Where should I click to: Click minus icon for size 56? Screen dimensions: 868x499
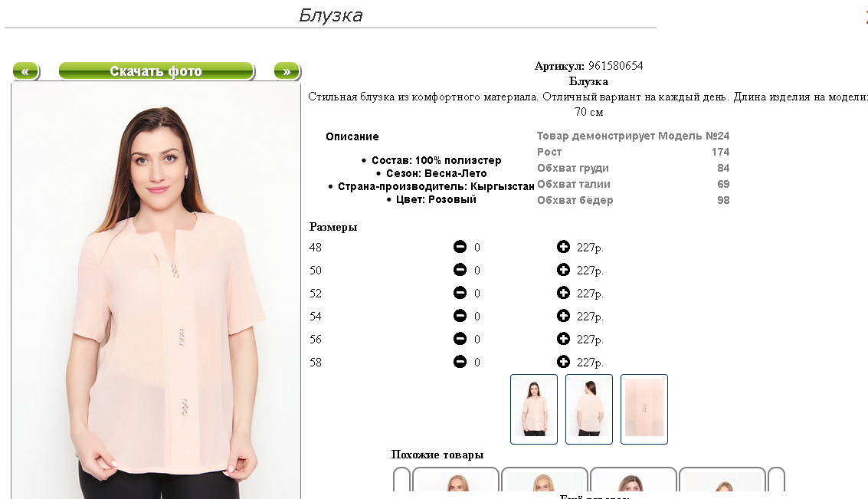tap(460, 339)
